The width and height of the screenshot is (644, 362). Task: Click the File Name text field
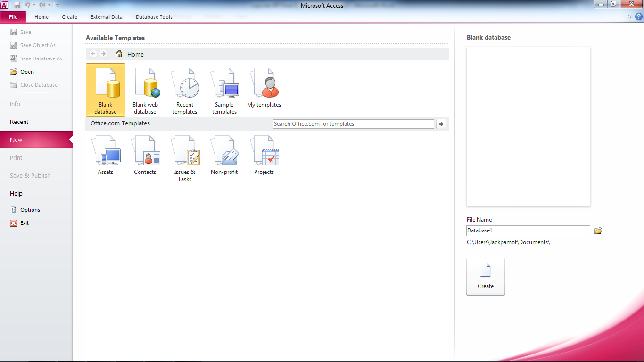tap(528, 230)
